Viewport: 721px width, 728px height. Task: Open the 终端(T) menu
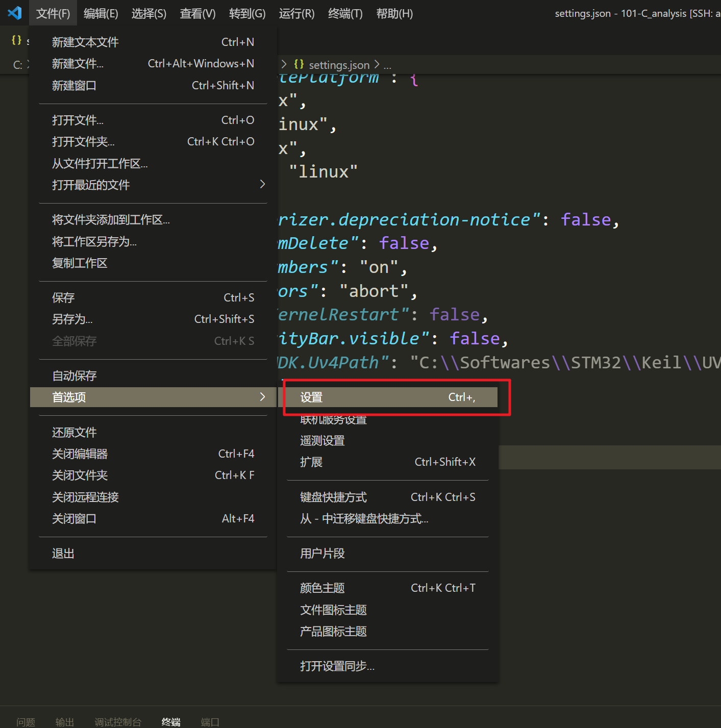point(345,13)
